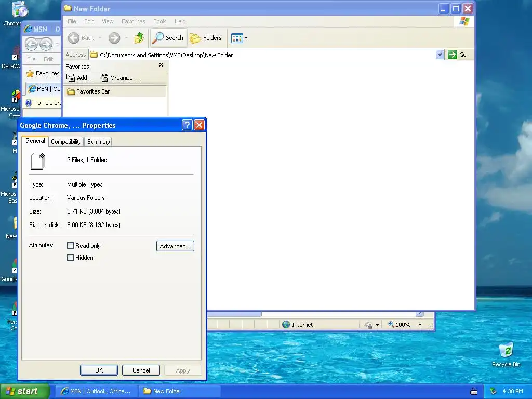Switch to New Folder taskbar button
This screenshot has height=399, width=532.
[180, 391]
